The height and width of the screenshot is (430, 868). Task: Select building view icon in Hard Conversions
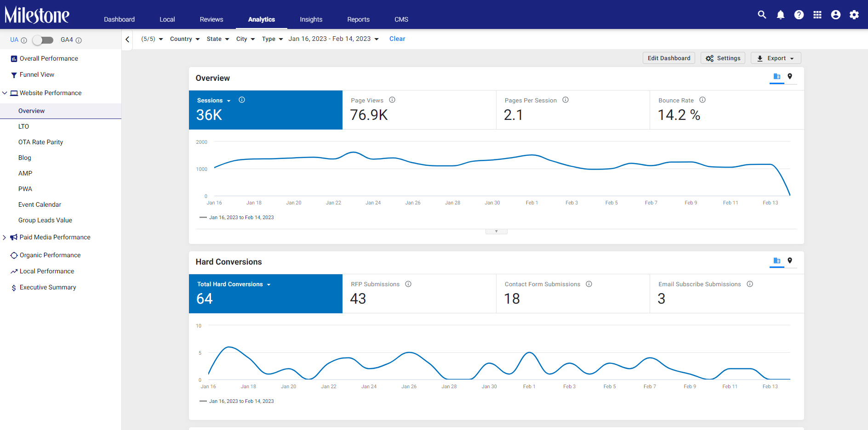click(777, 260)
